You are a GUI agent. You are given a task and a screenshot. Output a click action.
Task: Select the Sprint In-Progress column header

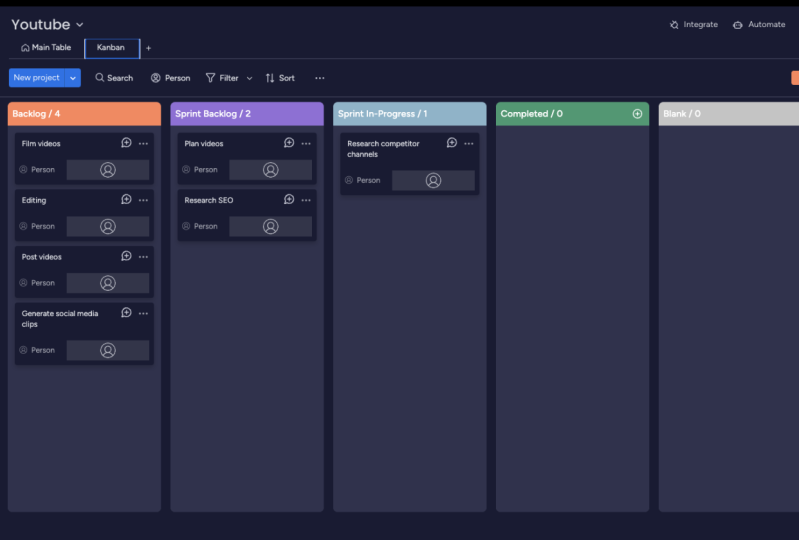pos(410,114)
